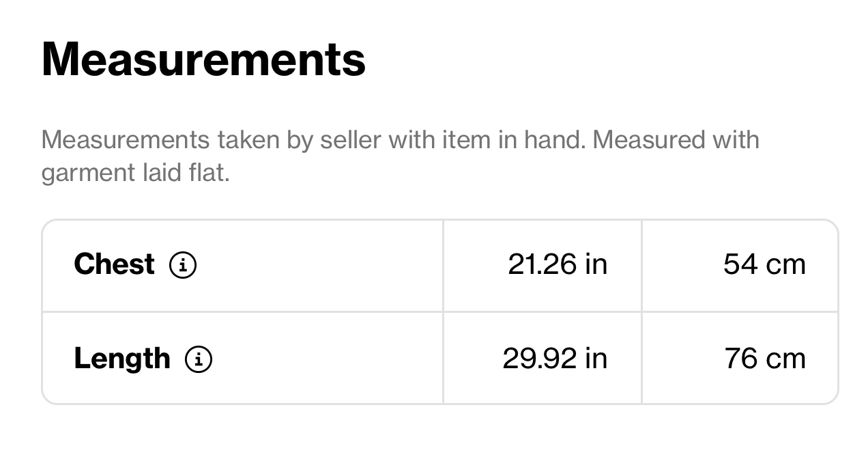The image size is (868, 457).
Task: Click the 'Measurements taken by seller' sentence
Action: [313, 140]
